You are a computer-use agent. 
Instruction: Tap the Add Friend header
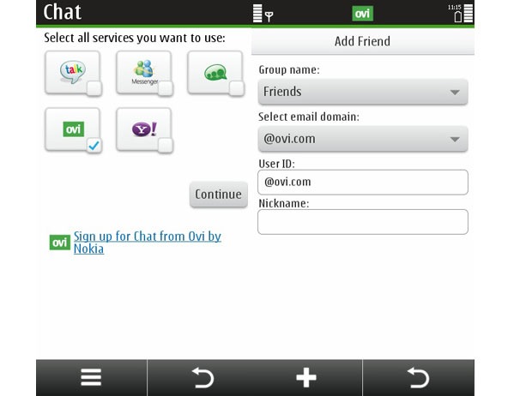tap(363, 41)
